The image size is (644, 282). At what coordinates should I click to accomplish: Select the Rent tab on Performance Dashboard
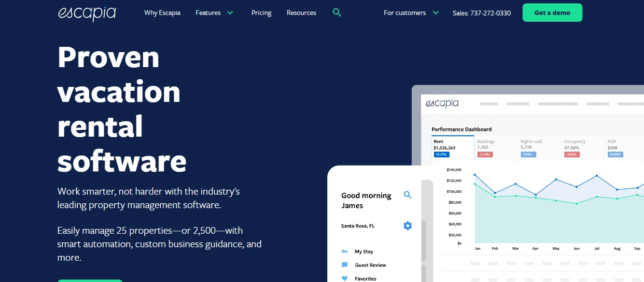point(453,148)
